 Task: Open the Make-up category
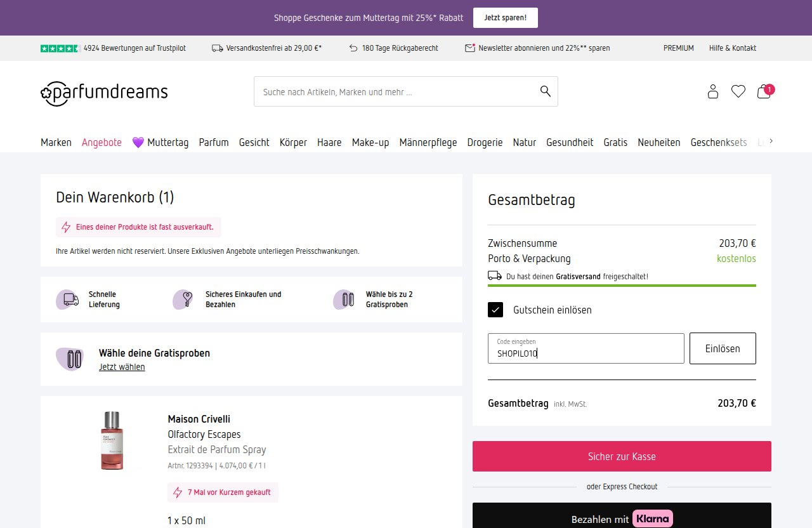click(x=370, y=143)
